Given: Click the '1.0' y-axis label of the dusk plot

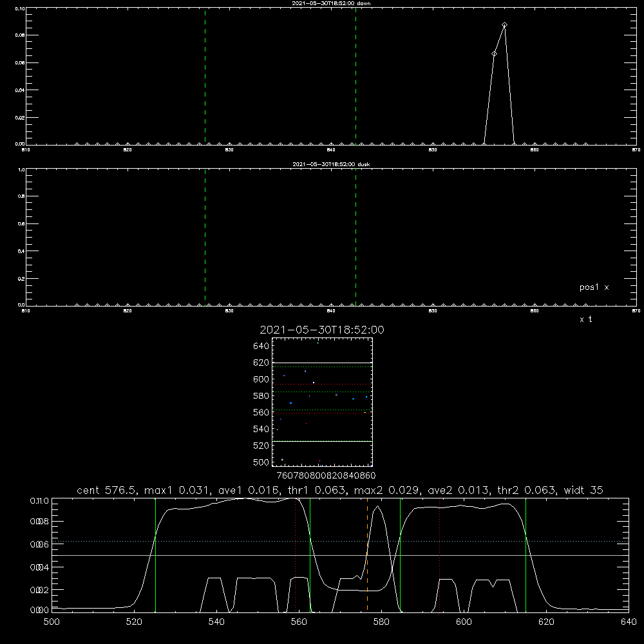Looking at the screenshot, I should pyautogui.click(x=21, y=169).
